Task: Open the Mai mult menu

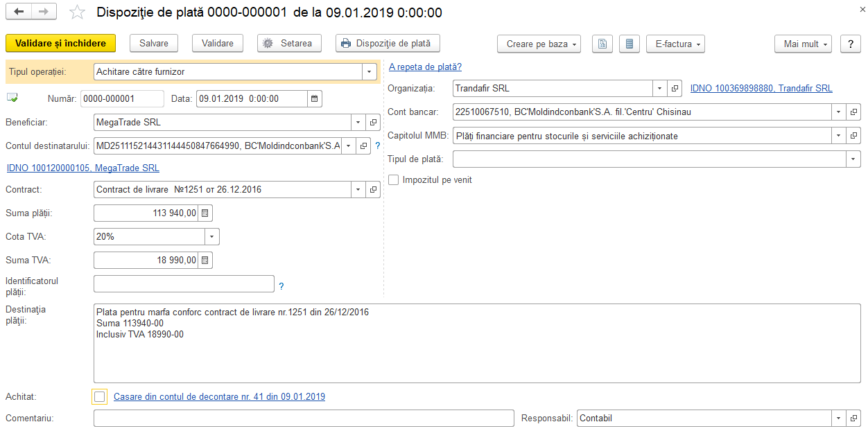Action: [x=804, y=44]
